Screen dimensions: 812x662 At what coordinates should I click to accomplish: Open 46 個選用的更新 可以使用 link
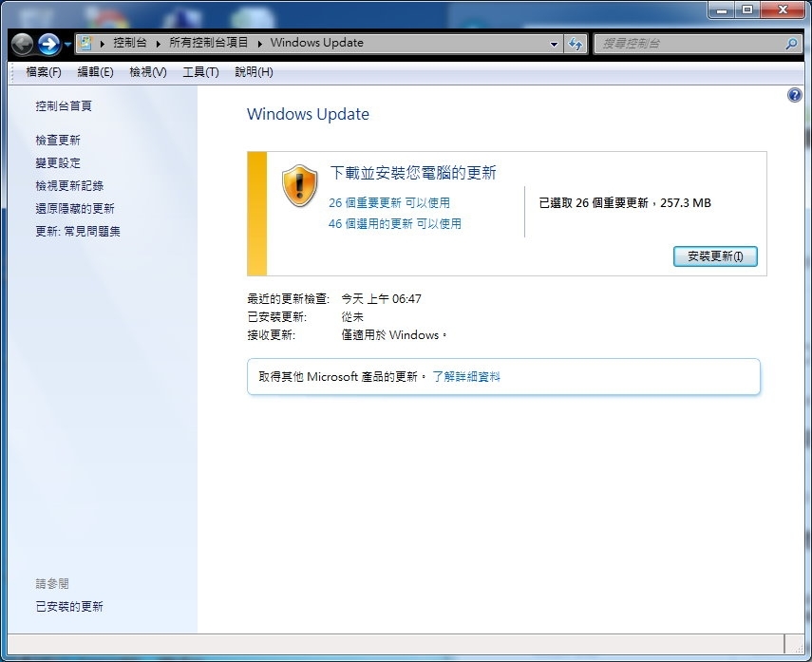(x=395, y=224)
